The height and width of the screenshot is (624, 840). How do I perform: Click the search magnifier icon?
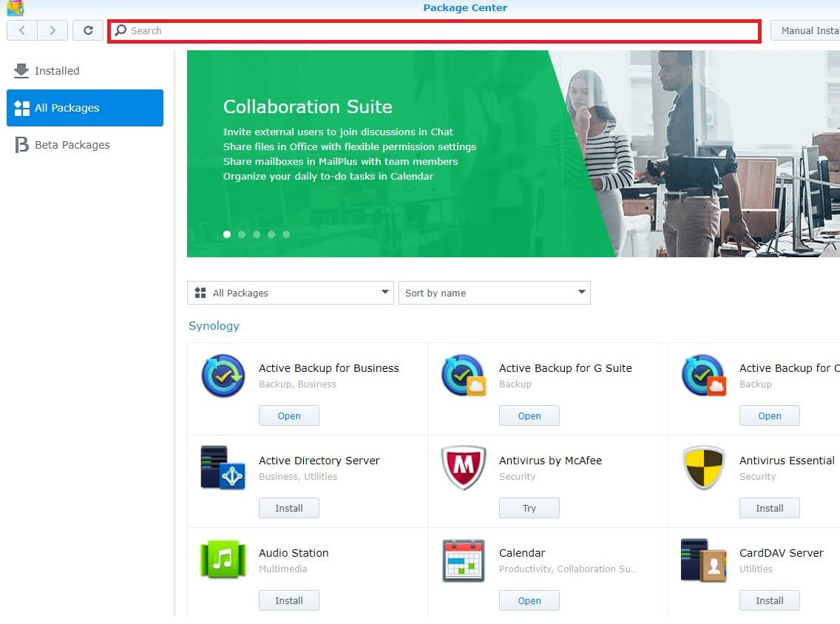pos(121,30)
